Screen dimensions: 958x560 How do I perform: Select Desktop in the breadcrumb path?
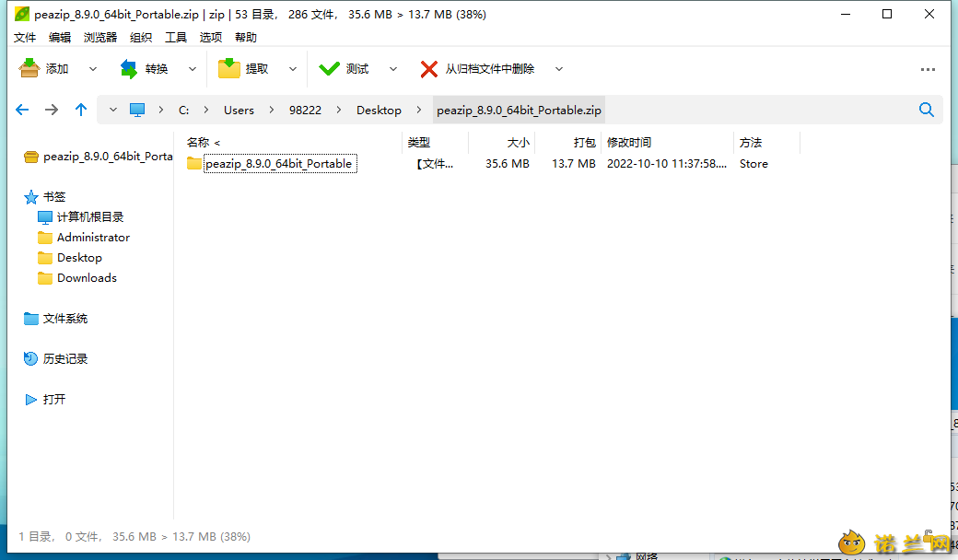pyautogui.click(x=379, y=110)
